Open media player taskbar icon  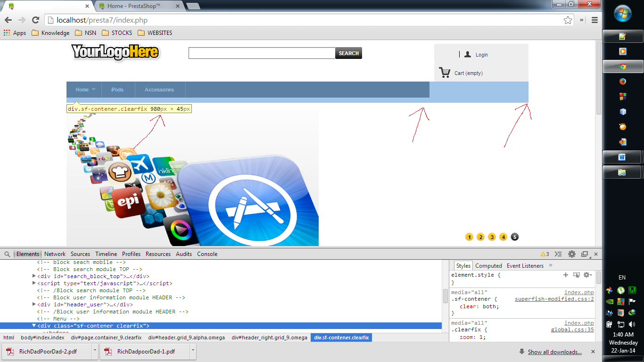[623, 51]
